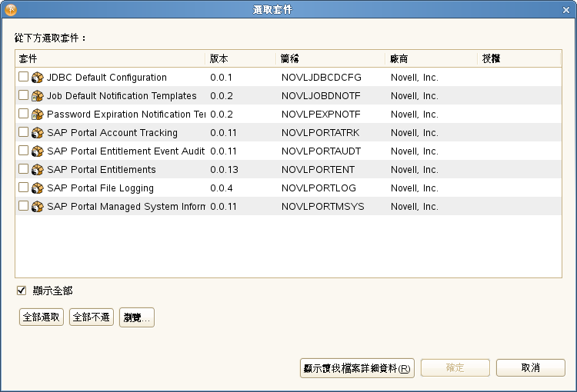
Task: Click version 0.0.1 of JDBC Default Configuration
Action: coord(221,78)
